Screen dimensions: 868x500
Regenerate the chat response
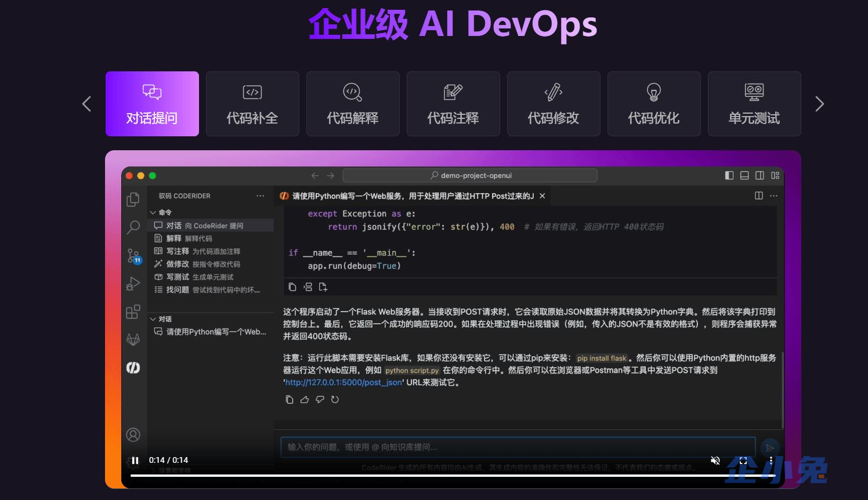point(335,400)
